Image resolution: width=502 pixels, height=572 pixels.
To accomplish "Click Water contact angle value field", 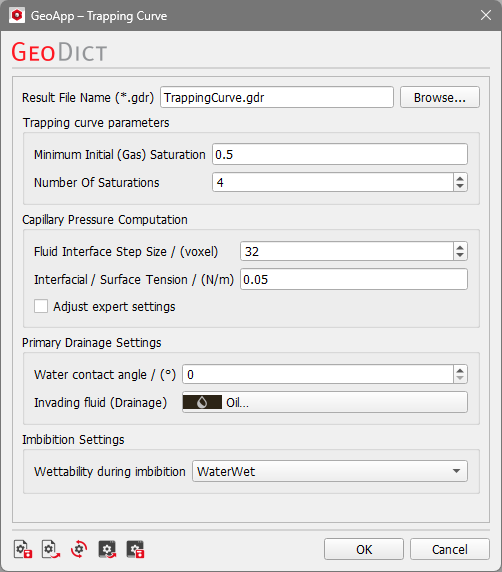I will pos(318,374).
